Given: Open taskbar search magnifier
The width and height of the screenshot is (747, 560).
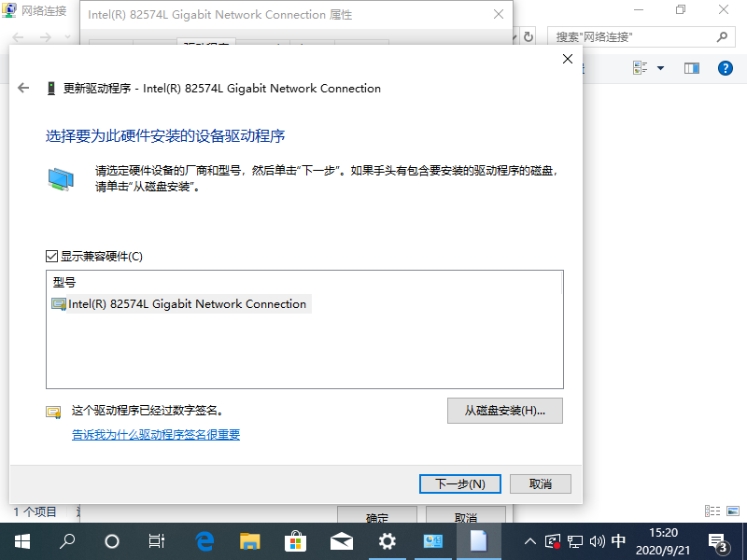Looking at the screenshot, I should (67, 541).
